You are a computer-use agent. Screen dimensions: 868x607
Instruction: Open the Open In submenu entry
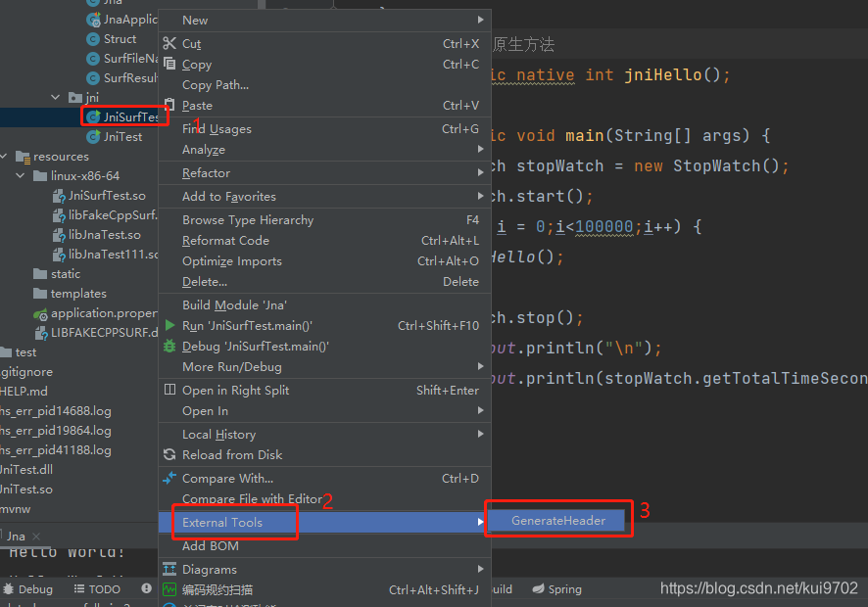click(x=324, y=410)
